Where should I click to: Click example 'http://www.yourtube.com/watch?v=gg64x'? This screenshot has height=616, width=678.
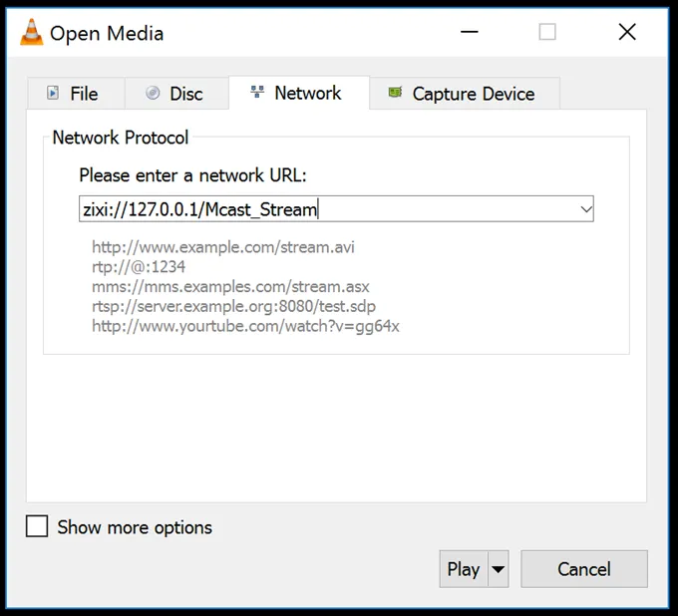tap(245, 326)
